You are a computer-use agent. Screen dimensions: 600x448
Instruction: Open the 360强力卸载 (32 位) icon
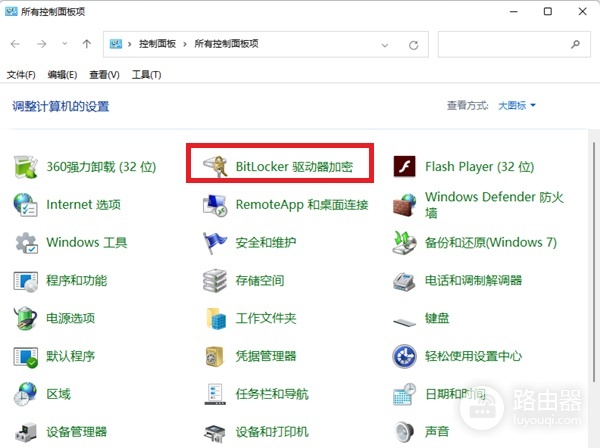click(26, 167)
